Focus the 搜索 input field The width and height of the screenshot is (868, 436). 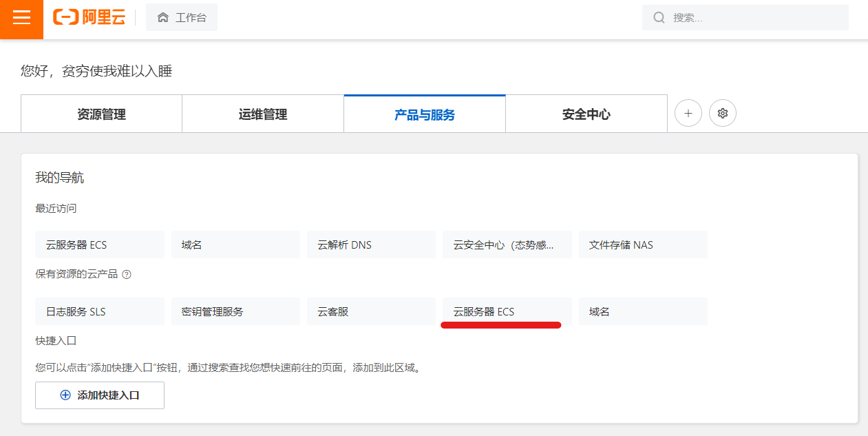click(745, 18)
